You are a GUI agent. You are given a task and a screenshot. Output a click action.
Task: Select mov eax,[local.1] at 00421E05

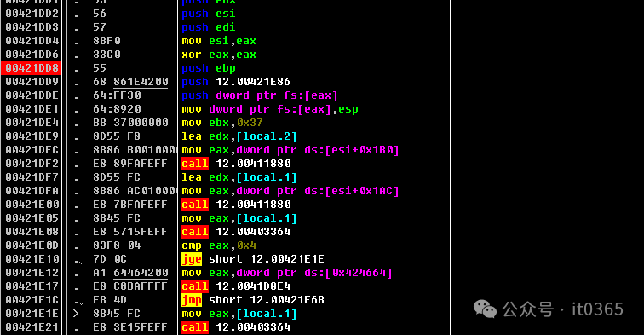point(239,218)
